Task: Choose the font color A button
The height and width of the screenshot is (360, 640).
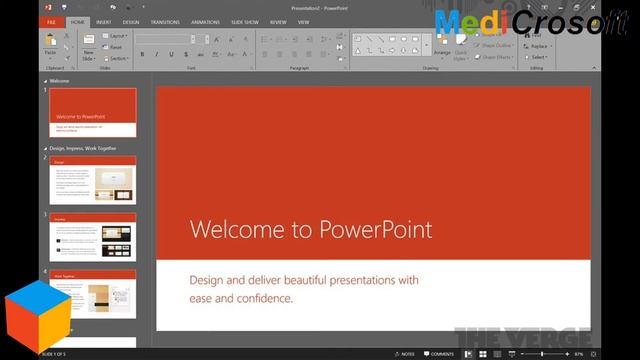Action: coord(246,54)
